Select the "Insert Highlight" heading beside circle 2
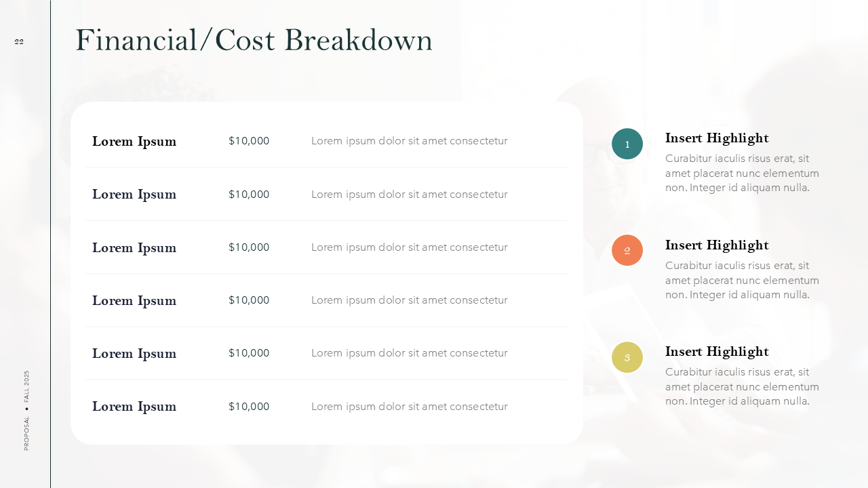This screenshot has width=868, height=488. point(717,245)
